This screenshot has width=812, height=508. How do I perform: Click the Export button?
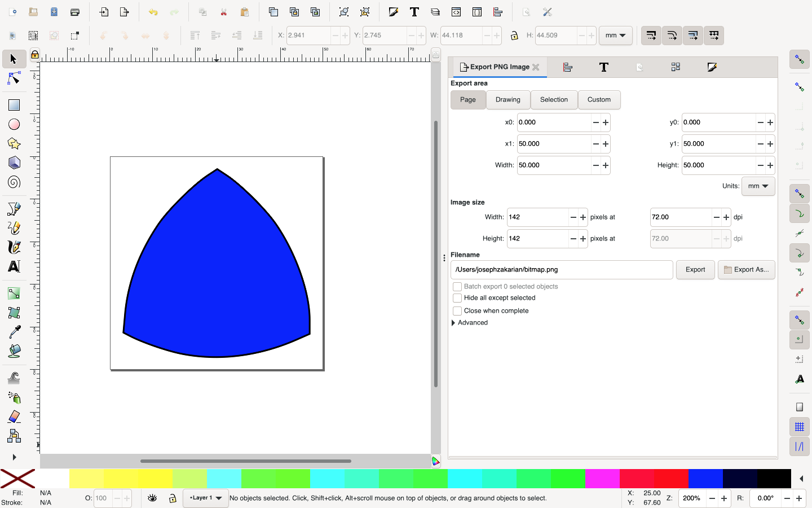(x=695, y=270)
